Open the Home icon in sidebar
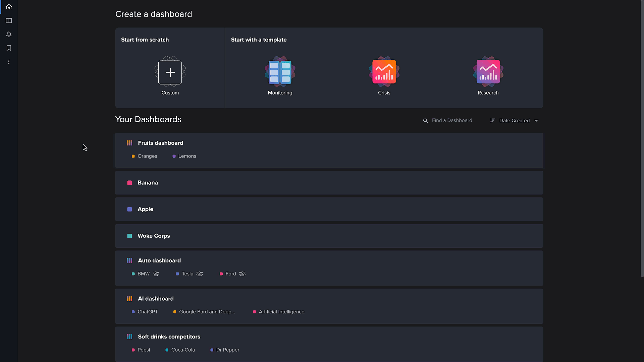 (9, 7)
